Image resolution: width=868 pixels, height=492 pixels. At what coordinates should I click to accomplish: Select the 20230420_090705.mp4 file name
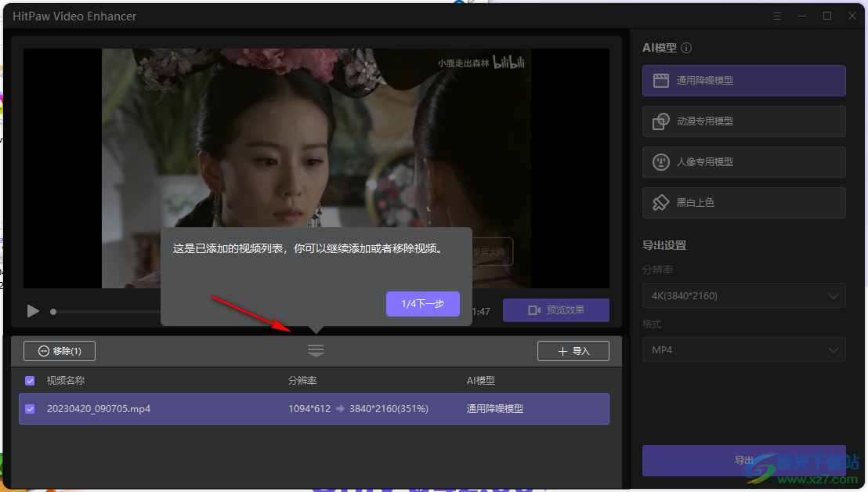click(99, 409)
